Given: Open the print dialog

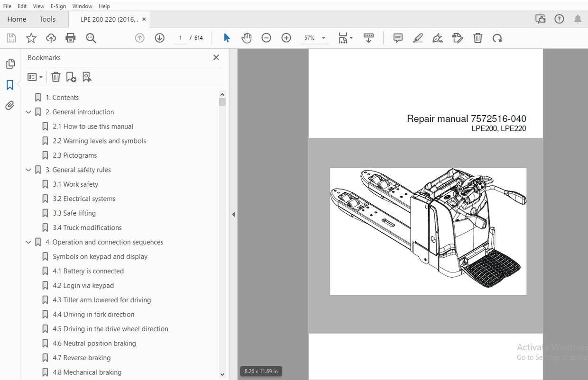Looking at the screenshot, I should click(71, 37).
